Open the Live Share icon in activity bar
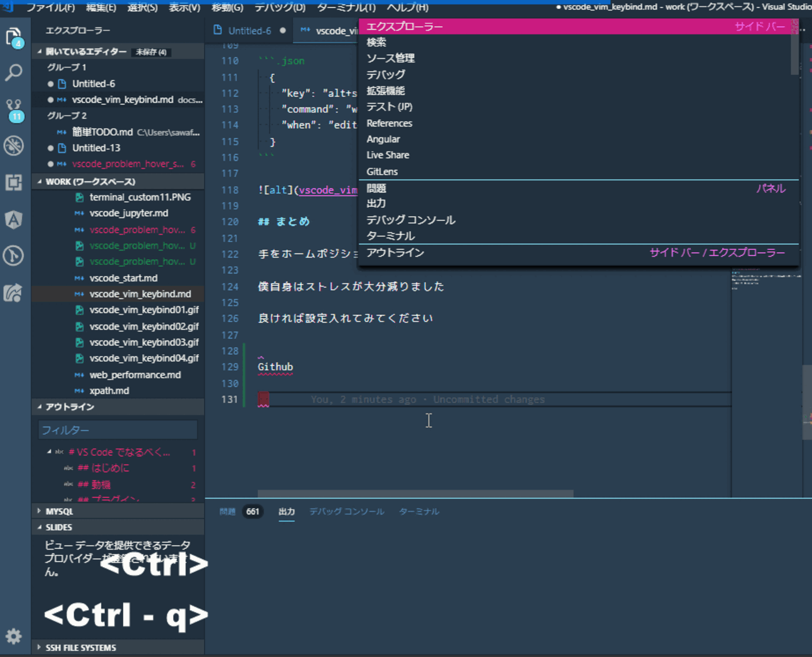Image resolution: width=812 pixels, height=657 pixels. [14, 293]
